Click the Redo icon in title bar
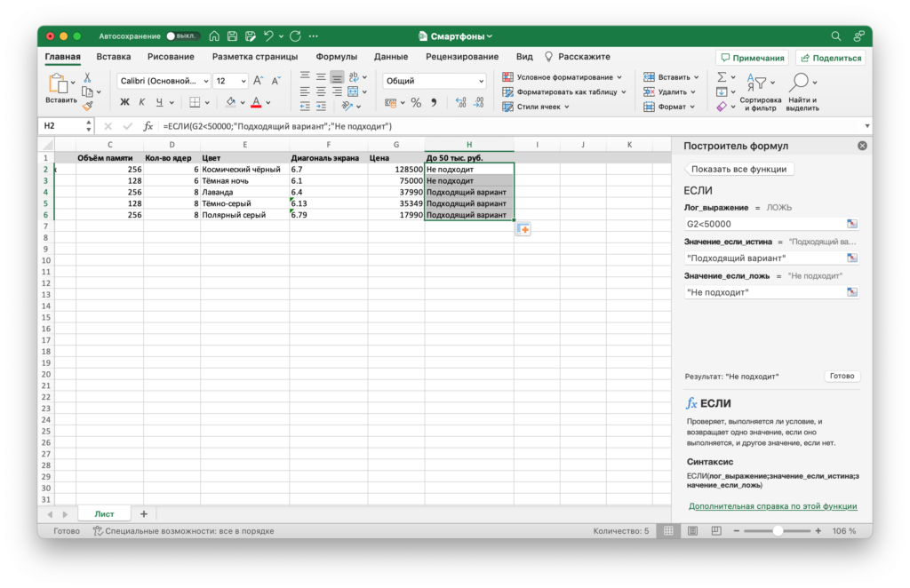The height and width of the screenshot is (588, 910). coord(295,36)
